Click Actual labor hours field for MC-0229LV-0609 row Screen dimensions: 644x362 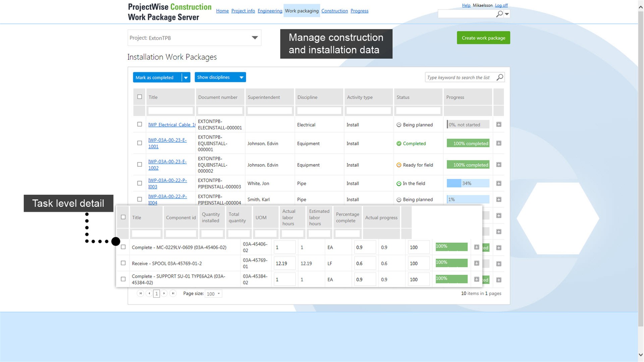coord(365,247)
